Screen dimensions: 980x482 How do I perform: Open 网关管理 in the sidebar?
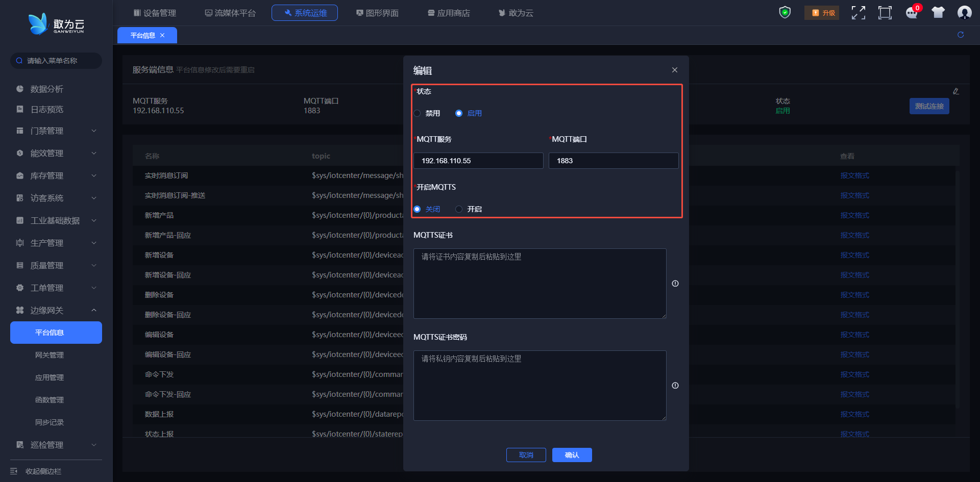(x=50, y=355)
